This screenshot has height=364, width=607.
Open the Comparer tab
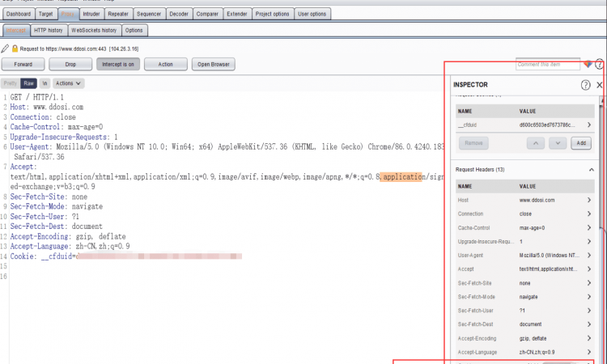[207, 14]
